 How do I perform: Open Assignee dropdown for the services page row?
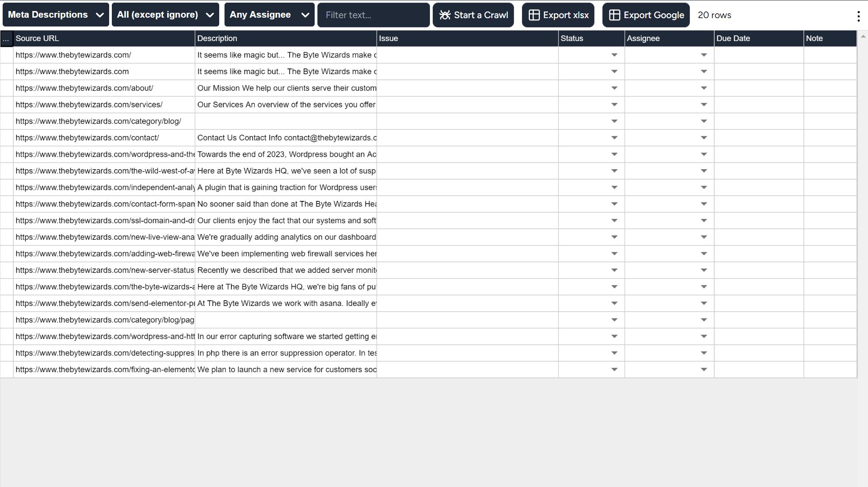click(704, 105)
